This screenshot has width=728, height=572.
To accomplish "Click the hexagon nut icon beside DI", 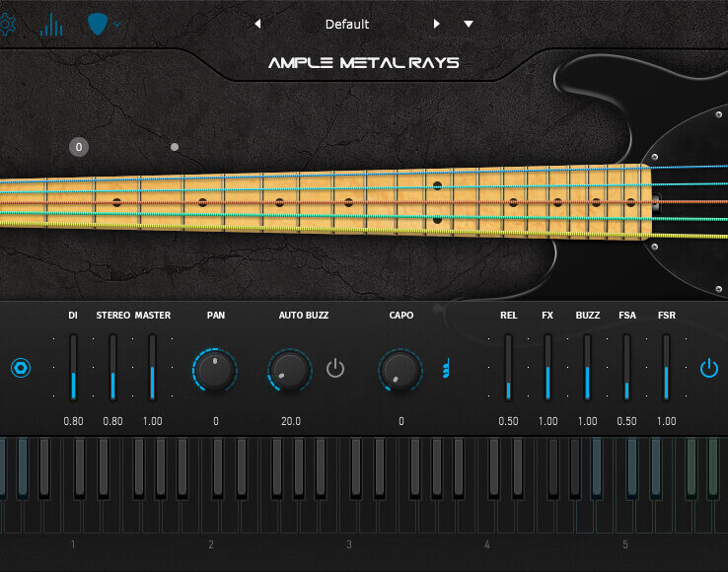I will coord(21,368).
